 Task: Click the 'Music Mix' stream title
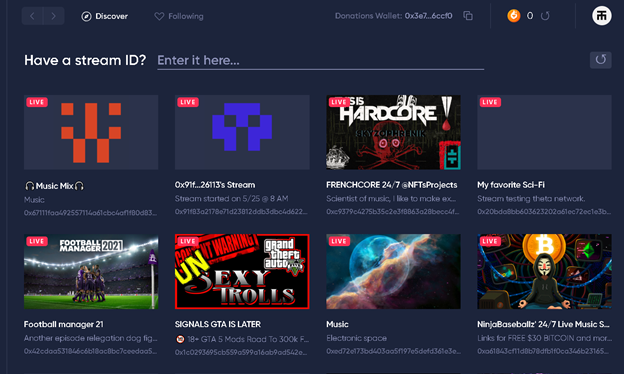pyautogui.click(x=55, y=186)
